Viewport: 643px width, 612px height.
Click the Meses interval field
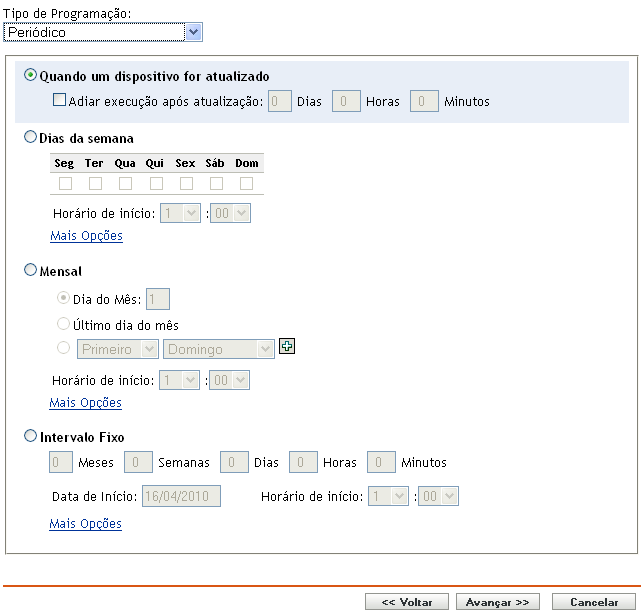tap(61, 462)
